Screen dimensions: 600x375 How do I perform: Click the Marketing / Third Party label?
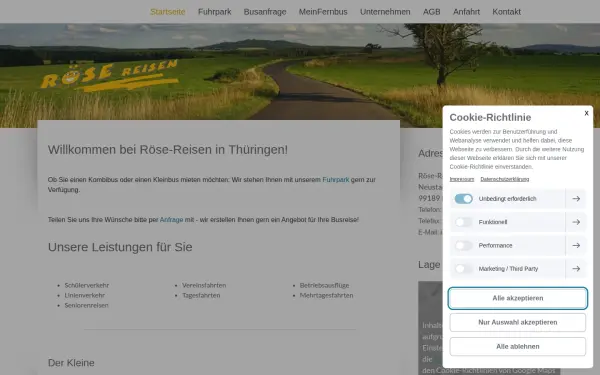pos(508,269)
